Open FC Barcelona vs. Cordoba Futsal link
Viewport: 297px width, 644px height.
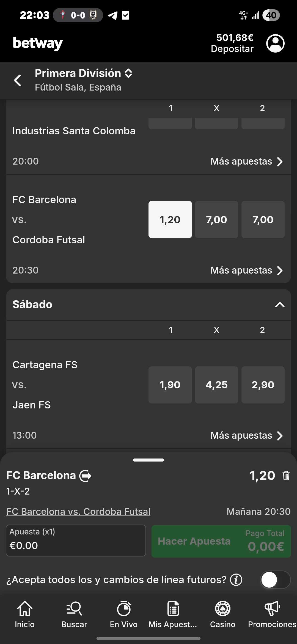coord(78,512)
